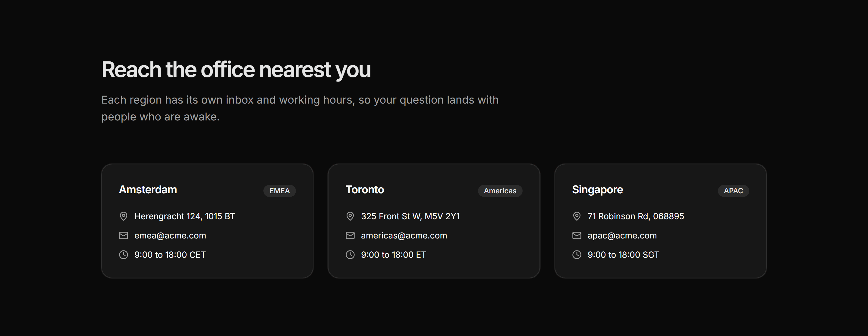This screenshot has height=336, width=868.
Task: Click the envelope icon beside apac@acme.com
Action: tap(577, 236)
